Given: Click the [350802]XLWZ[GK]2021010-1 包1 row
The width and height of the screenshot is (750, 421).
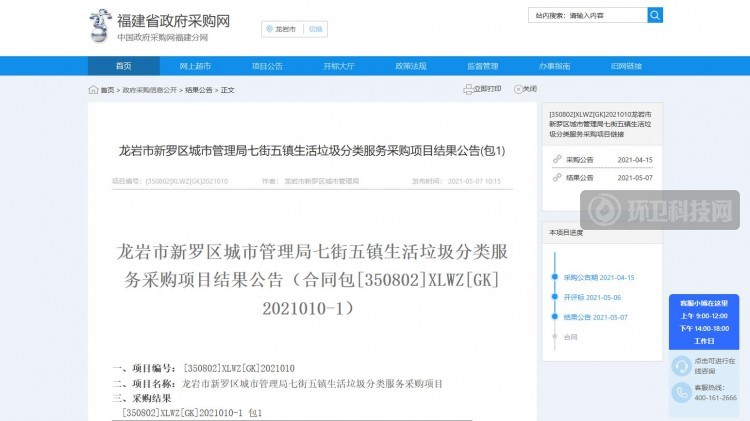Looking at the screenshot, I should click(192, 413).
